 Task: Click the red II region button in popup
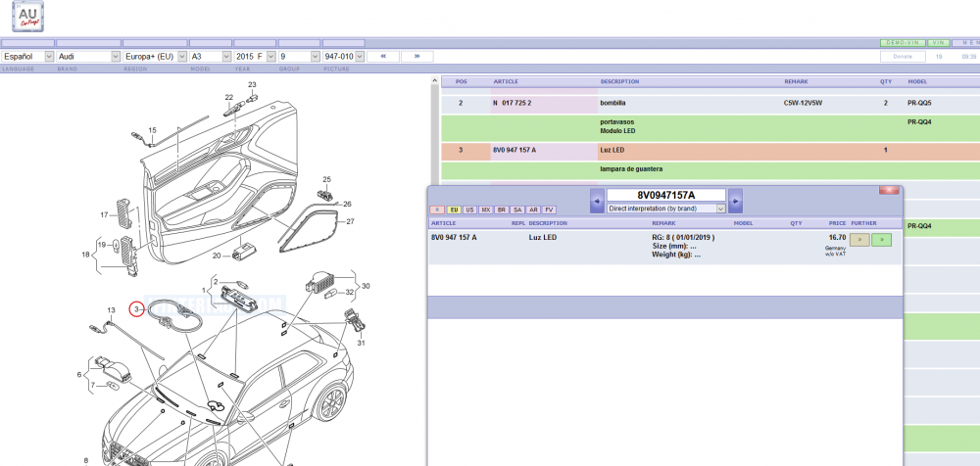[x=437, y=210]
